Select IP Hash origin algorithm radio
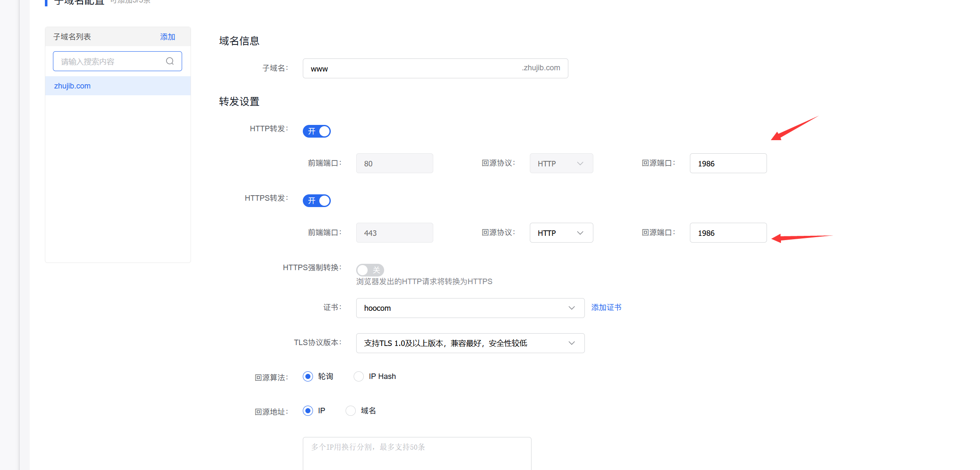The width and height of the screenshot is (980, 470). (359, 376)
